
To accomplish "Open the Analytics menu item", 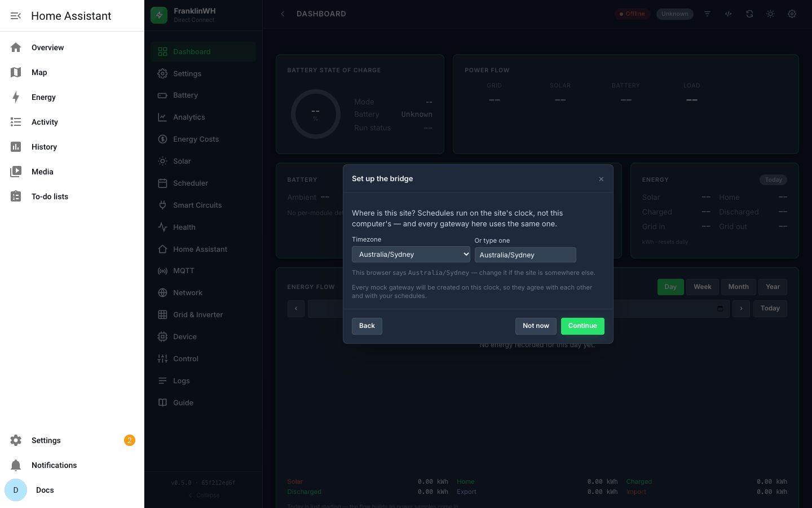I will pos(203,117).
